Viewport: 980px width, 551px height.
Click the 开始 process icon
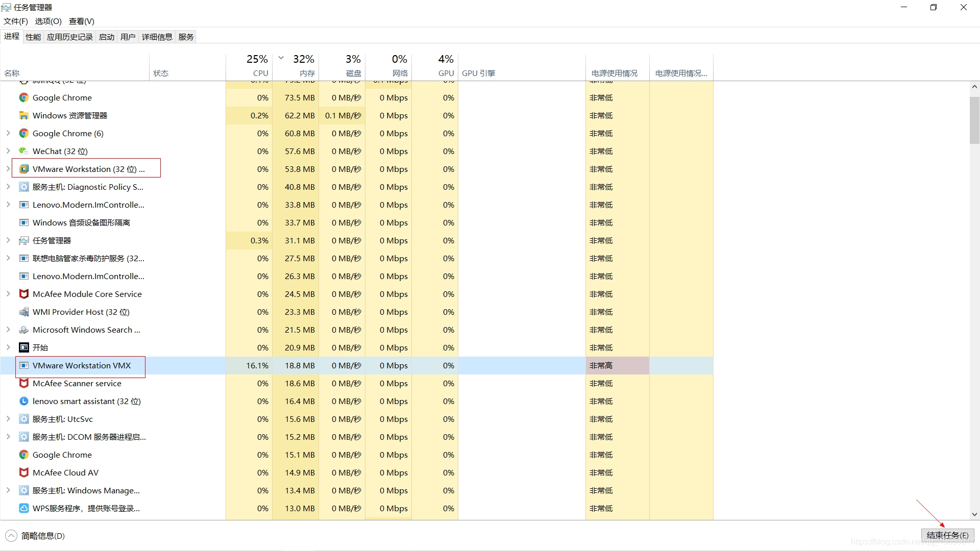pyautogui.click(x=23, y=347)
